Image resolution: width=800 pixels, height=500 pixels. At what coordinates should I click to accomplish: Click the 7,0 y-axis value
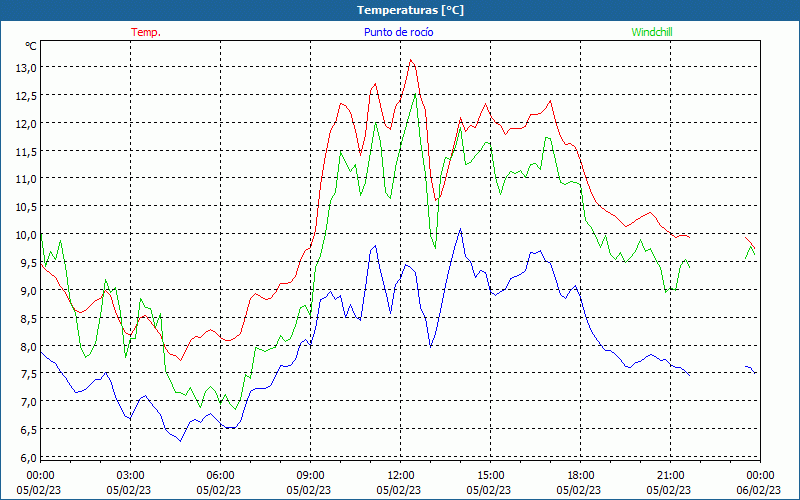(x=27, y=402)
